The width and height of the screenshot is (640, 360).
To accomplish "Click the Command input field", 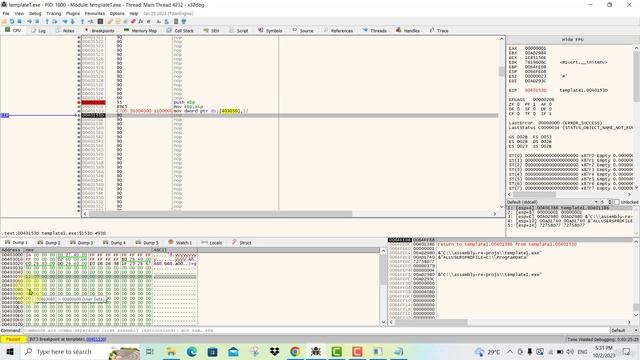I will click(316, 330).
